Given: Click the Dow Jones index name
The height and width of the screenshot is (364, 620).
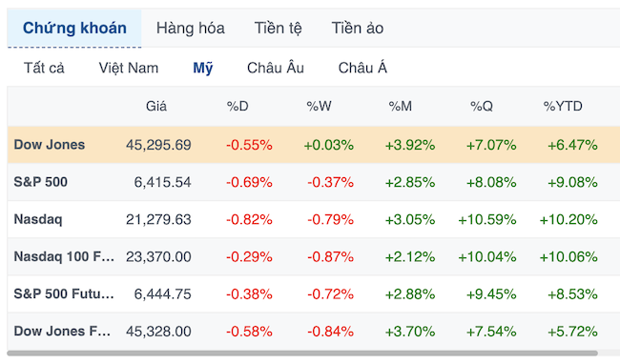Looking at the screenshot, I should 50,145.
